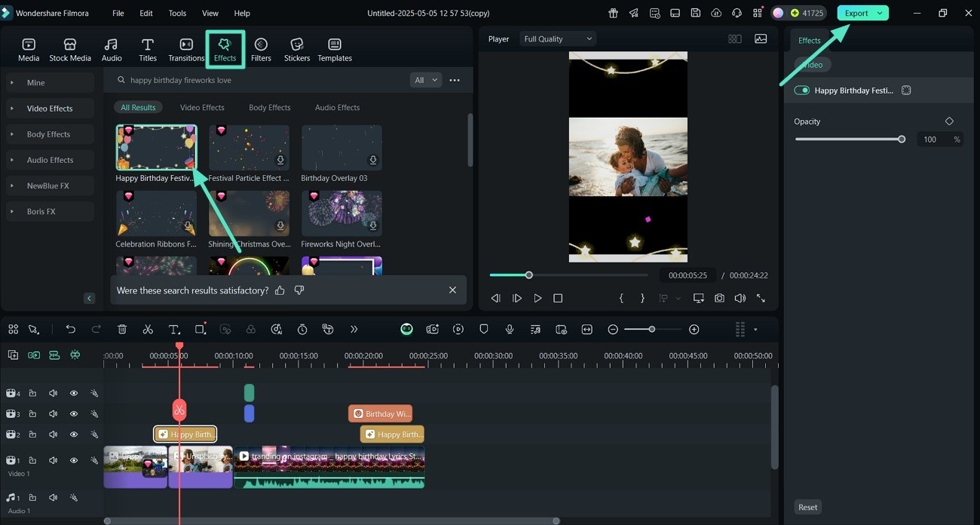Click the Speed timer icon in toolbar

pos(302,329)
